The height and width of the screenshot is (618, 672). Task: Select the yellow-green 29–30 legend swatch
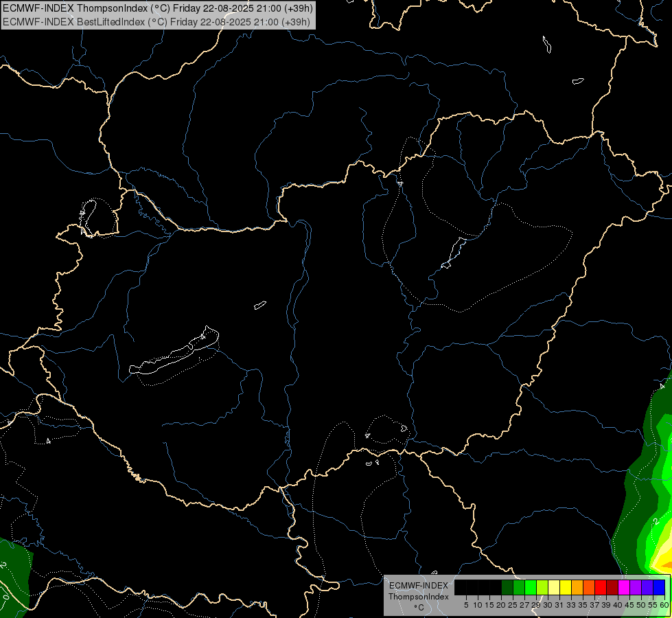coord(542,587)
